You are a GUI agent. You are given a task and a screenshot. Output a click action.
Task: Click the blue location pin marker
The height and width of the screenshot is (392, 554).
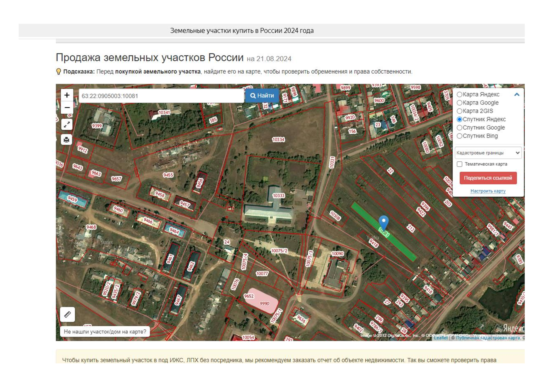click(383, 221)
